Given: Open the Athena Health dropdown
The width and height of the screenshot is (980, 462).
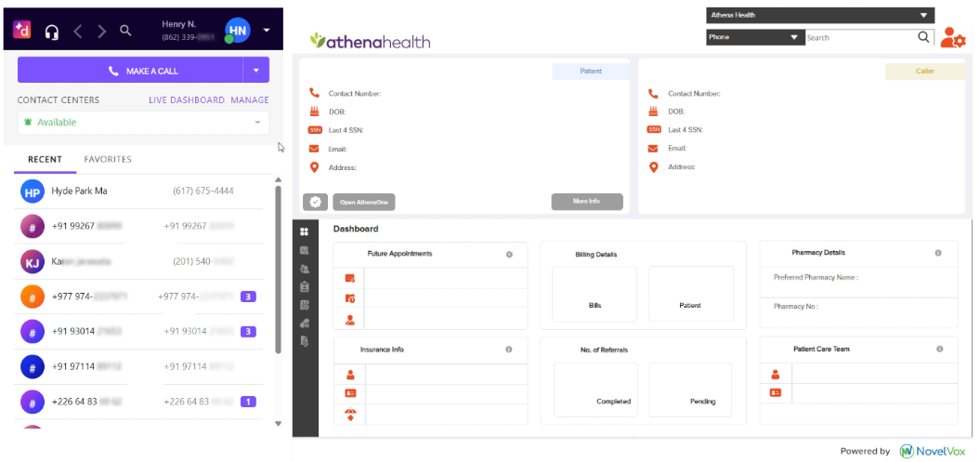Looking at the screenshot, I should click(x=820, y=15).
